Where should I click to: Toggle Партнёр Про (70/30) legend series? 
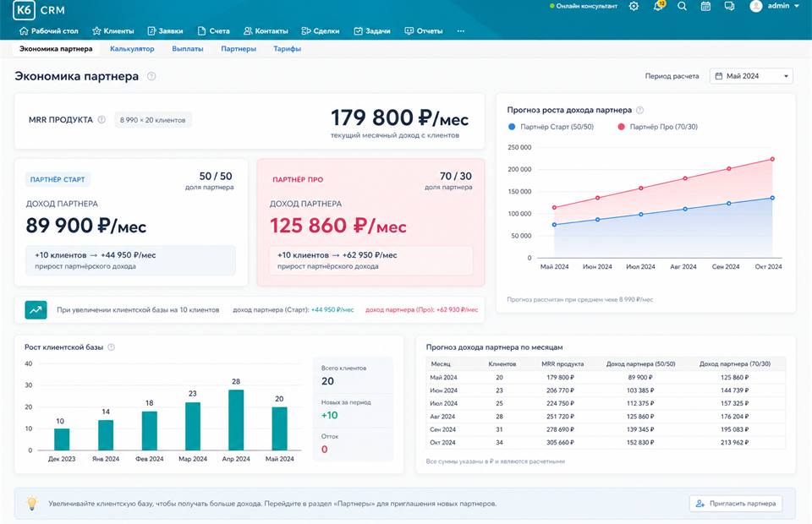[658, 127]
